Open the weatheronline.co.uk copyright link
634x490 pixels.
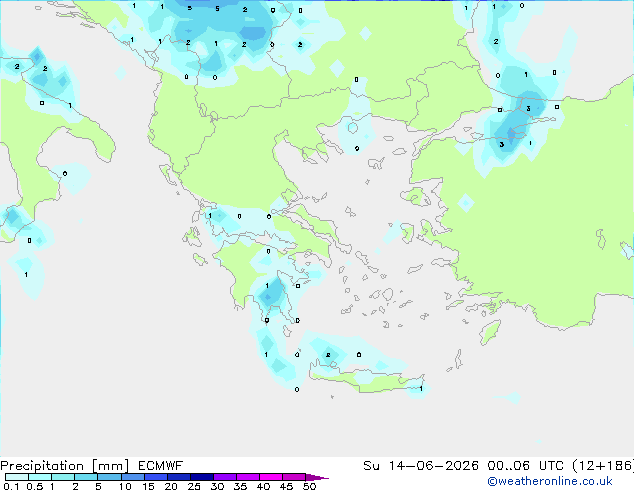550,481
